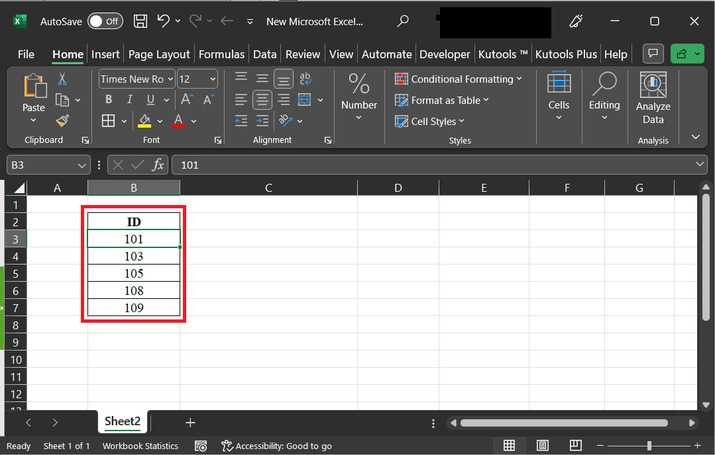Switch to the Insert tab
The image size is (715, 455).
[105, 54]
